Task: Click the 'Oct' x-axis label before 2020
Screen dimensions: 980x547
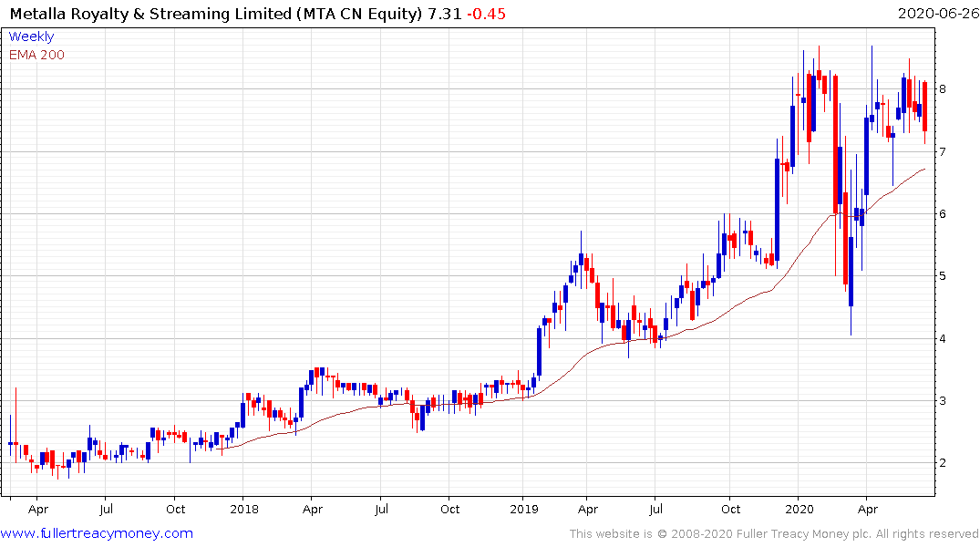Action: coord(730,509)
